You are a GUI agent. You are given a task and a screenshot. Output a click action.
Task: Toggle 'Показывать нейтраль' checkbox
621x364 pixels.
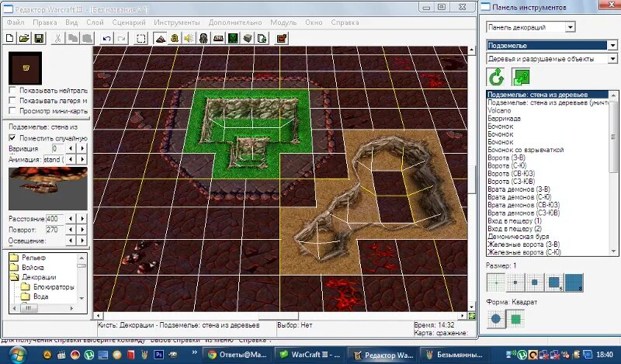click(12, 90)
